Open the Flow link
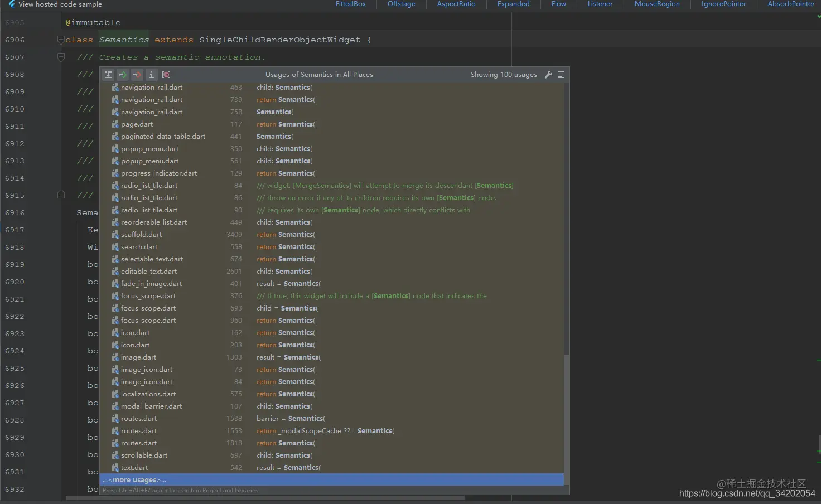The image size is (821, 504). coord(559,4)
